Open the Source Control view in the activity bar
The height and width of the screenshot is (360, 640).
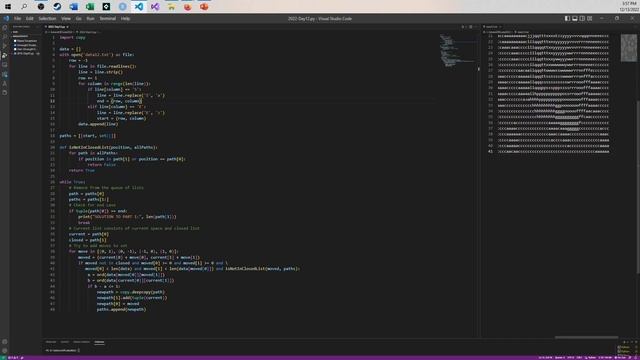(5, 46)
